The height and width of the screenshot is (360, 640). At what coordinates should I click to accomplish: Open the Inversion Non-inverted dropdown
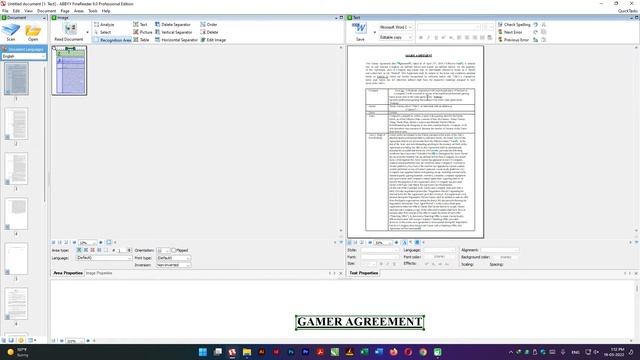point(173,265)
